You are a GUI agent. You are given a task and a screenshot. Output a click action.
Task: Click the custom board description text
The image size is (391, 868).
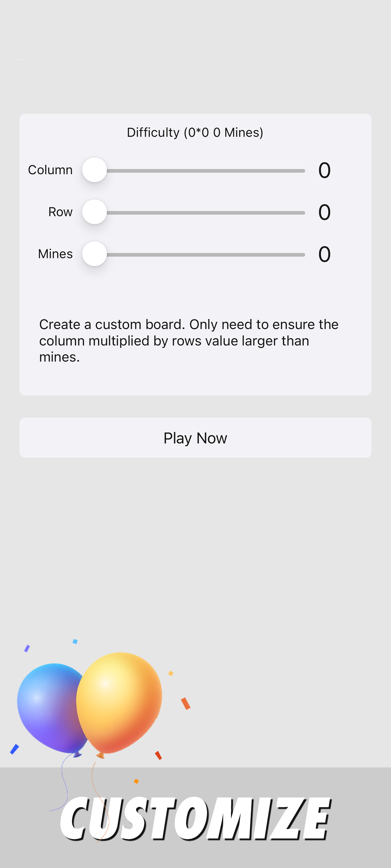pos(189,341)
